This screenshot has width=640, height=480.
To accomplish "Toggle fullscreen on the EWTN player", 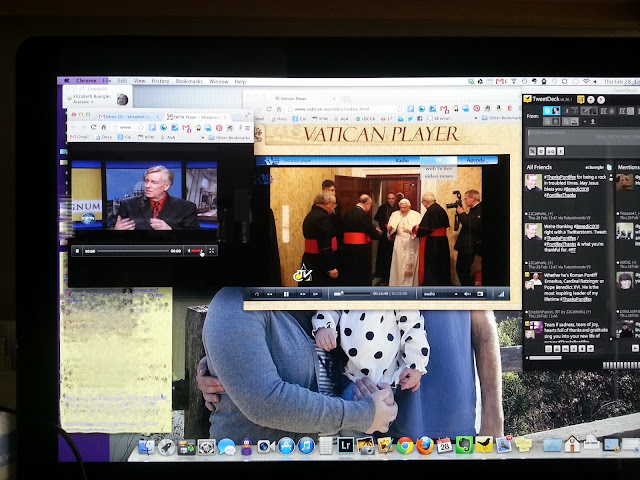I will 211,251.
